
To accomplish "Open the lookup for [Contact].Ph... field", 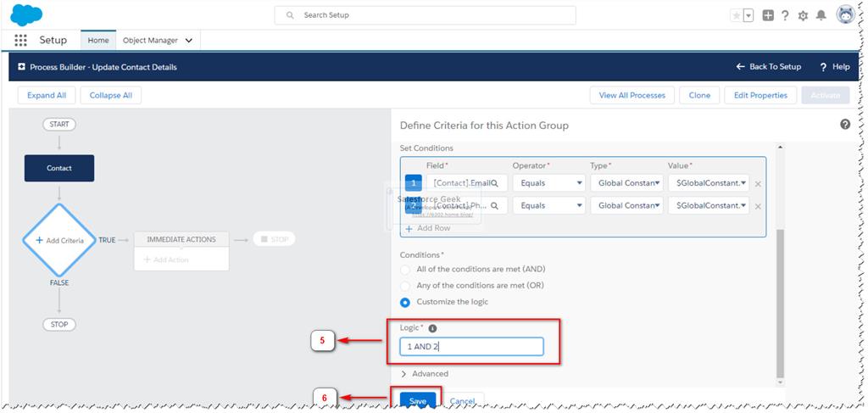I will 495,205.
